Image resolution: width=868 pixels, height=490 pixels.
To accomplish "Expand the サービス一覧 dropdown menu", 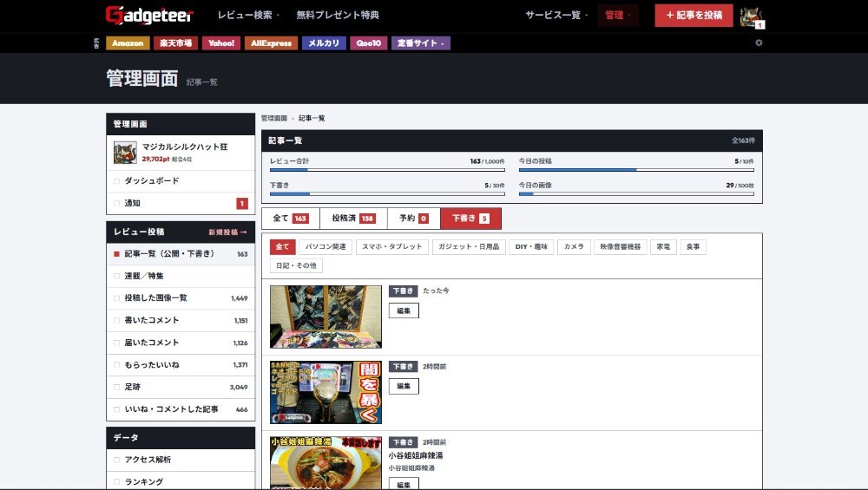I will pyautogui.click(x=557, y=15).
